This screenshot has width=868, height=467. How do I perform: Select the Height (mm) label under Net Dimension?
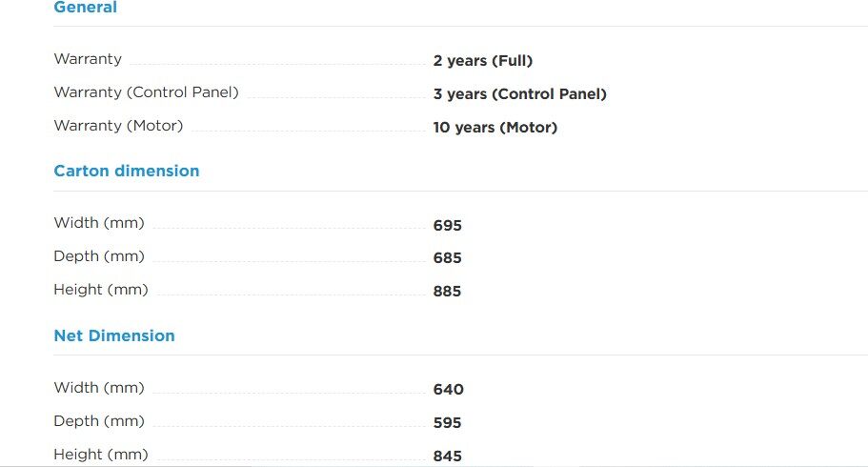(101, 455)
